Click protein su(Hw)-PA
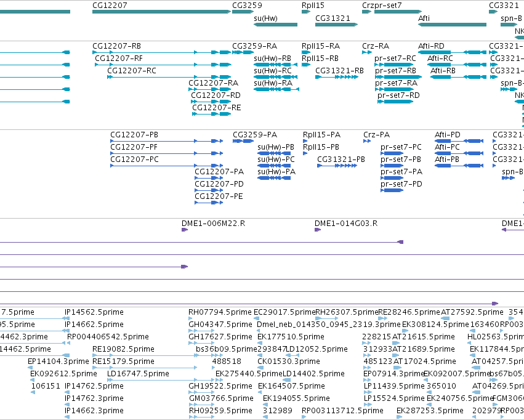Image resolution: width=524 pixels, height=420 pixels. coord(274,179)
